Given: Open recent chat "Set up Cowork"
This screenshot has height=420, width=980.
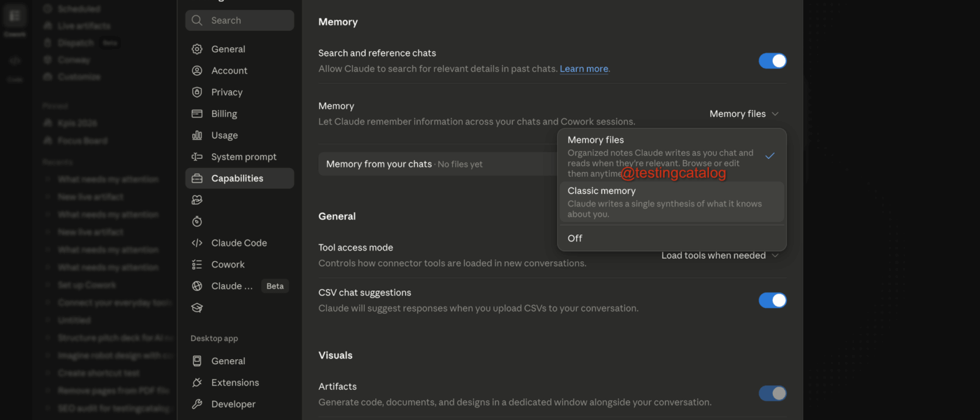Looking at the screenshot, I should [x=87, y=285].
